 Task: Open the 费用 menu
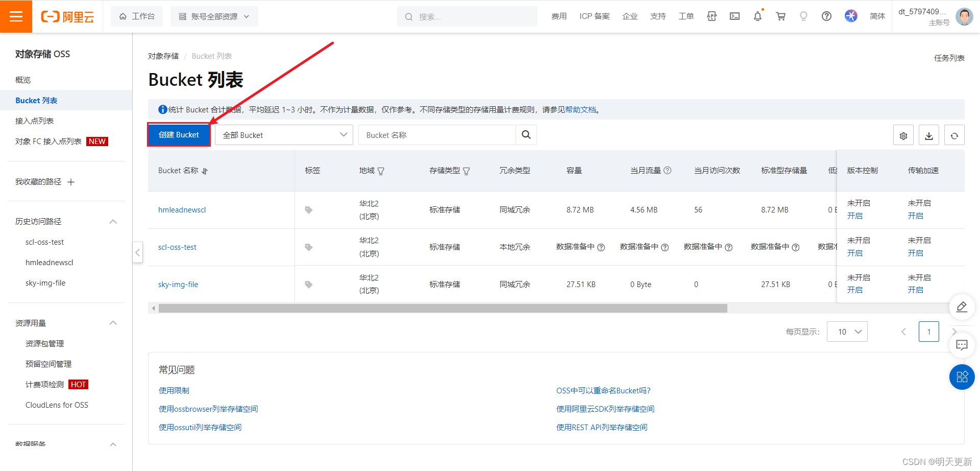(x=559, y=16)
